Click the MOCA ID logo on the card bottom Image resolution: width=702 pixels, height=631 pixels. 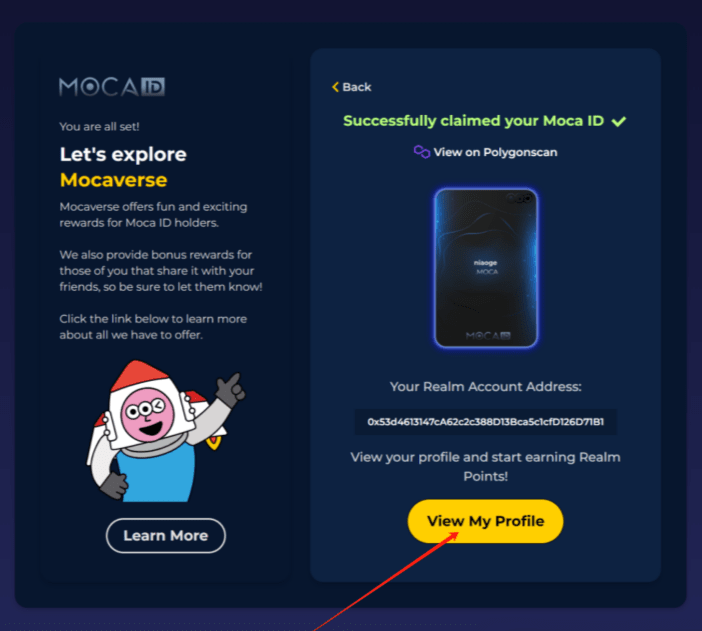(x=488, y=335)
